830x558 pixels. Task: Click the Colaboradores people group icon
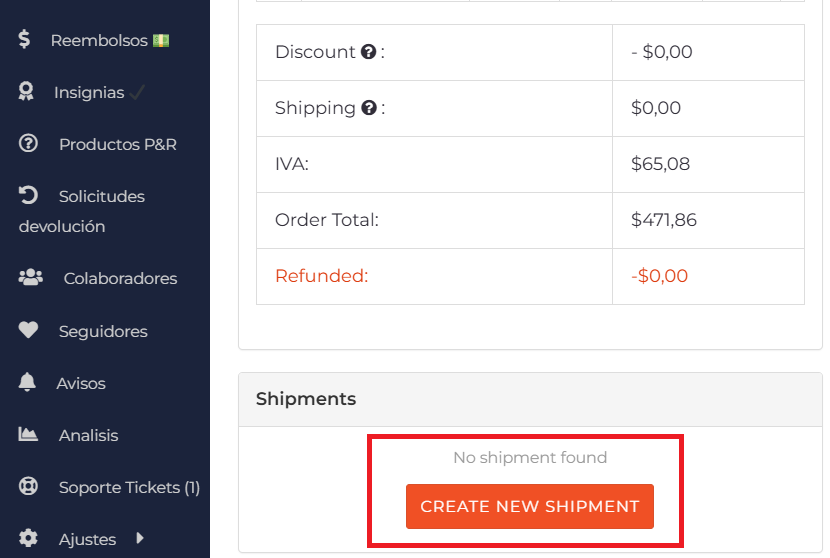[x=31, y=277]
